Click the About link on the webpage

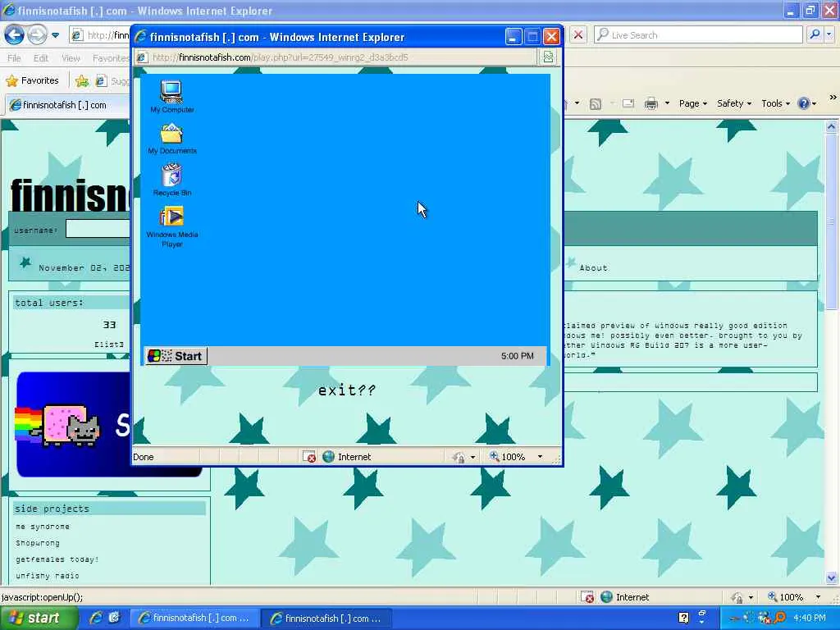coord(593,268)
